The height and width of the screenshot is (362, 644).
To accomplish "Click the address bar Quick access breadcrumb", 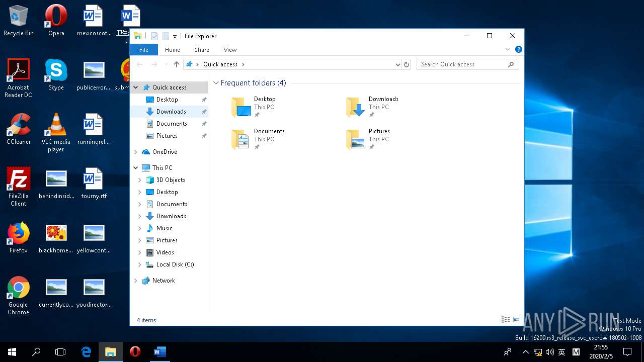I will pos(220,64).
